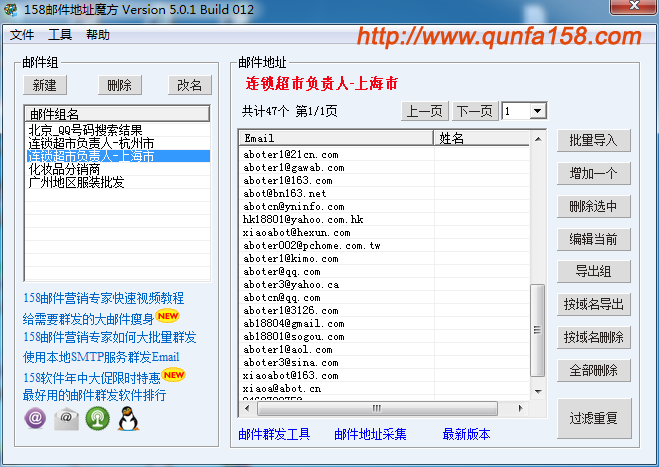
Task: Click 删除选中 delete selected button
Action: [x=593, y=206]
